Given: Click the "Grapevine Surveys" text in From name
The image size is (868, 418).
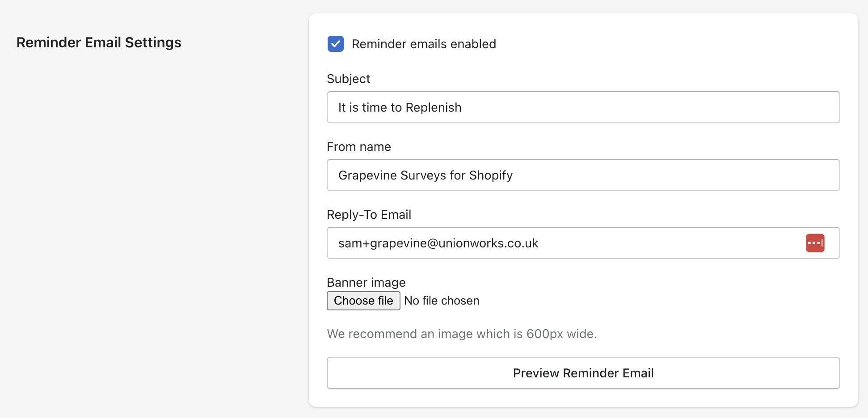Looking at the screenshot, I should pyautogui.click(x=392, y=176).
